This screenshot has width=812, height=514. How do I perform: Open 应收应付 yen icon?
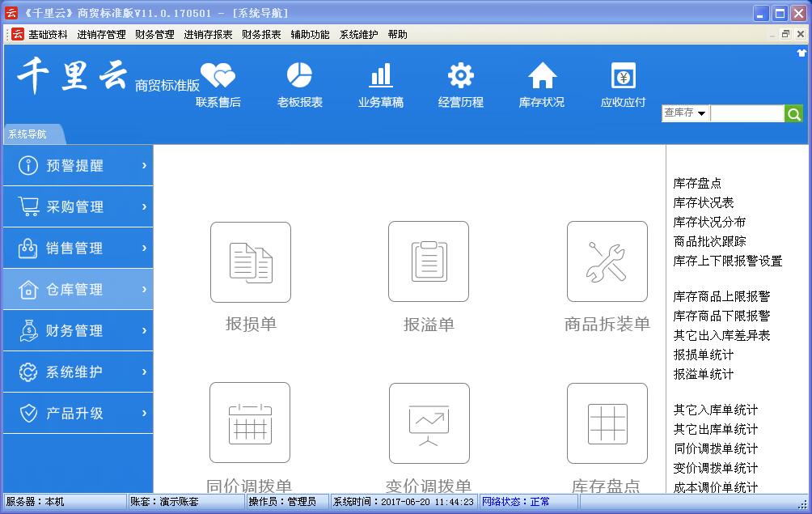coord(623,75)
